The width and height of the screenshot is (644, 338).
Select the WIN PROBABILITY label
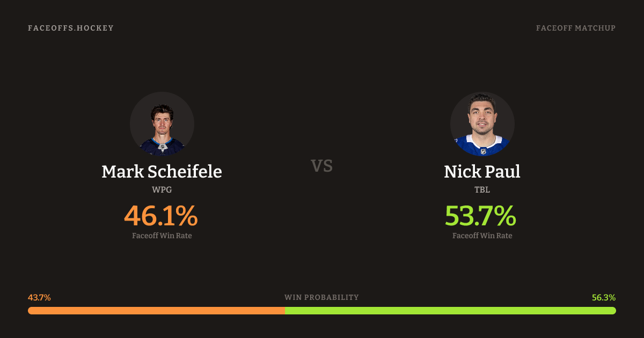click(x=321, y=297)
